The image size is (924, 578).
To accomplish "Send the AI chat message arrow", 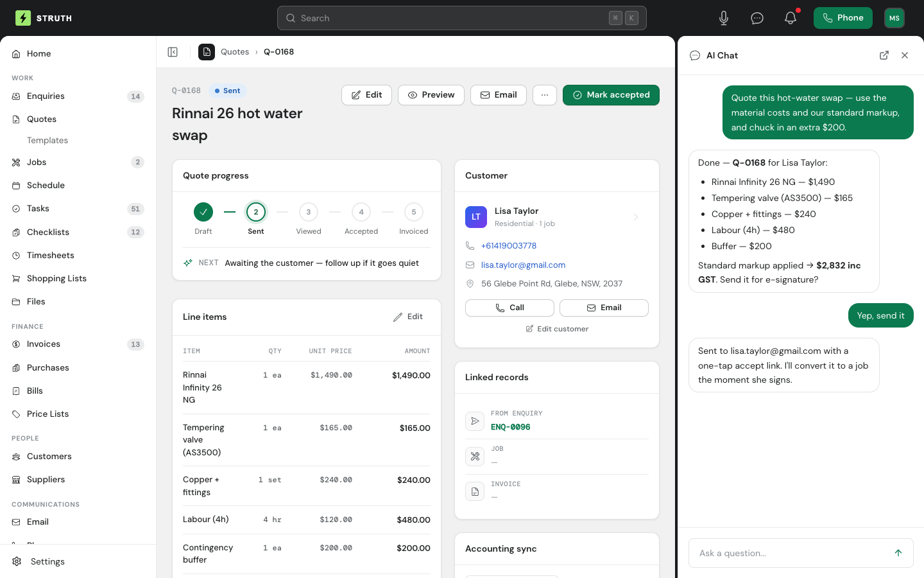I will [x=898, y=553].
